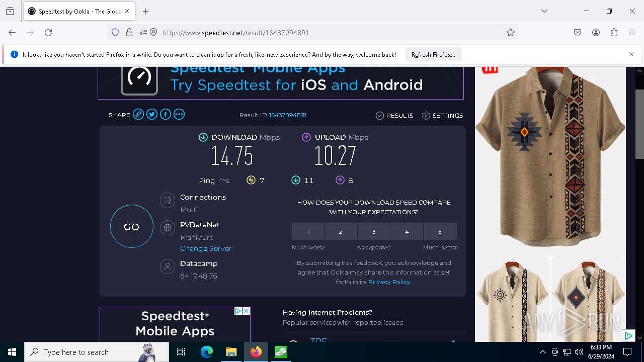Select rating 2 for download speed
644x362 pixels.
(341, 231)
